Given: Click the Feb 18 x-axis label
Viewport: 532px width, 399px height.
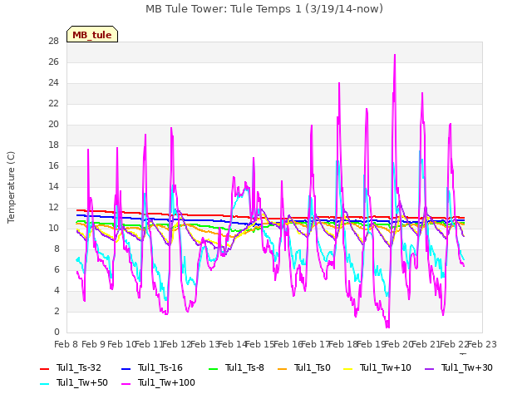Looking at the screenshot, I should coord(343,344).
